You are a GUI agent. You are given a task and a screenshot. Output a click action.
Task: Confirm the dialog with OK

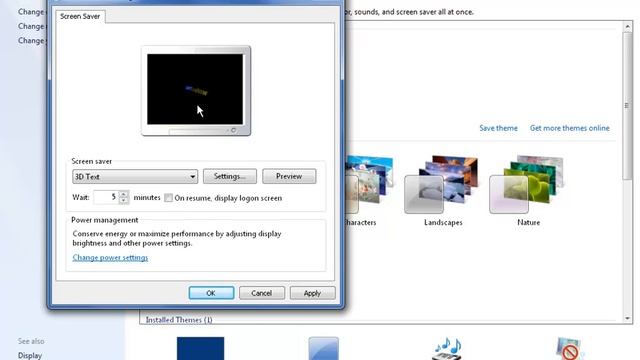coord(211,293)
